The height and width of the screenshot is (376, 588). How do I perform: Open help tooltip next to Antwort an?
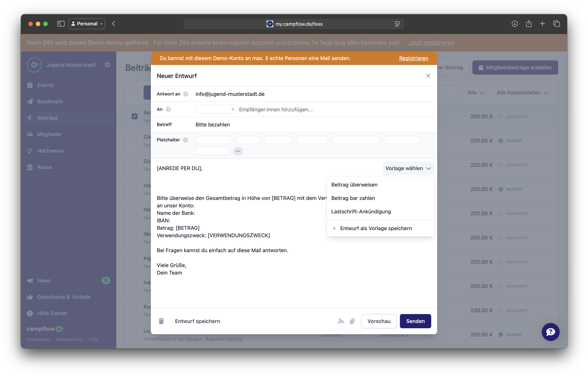[186, 94]
